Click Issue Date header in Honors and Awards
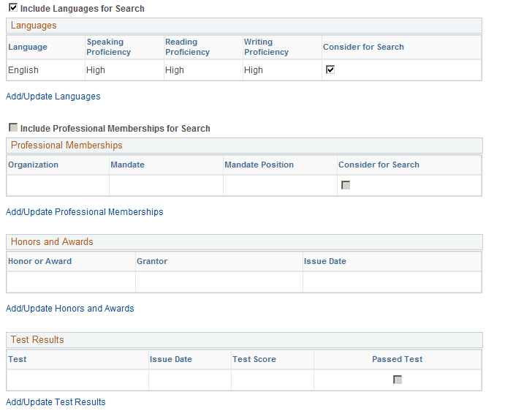This screenshot has height=411, width=532. pyautogui.click(x=325, y=261)
